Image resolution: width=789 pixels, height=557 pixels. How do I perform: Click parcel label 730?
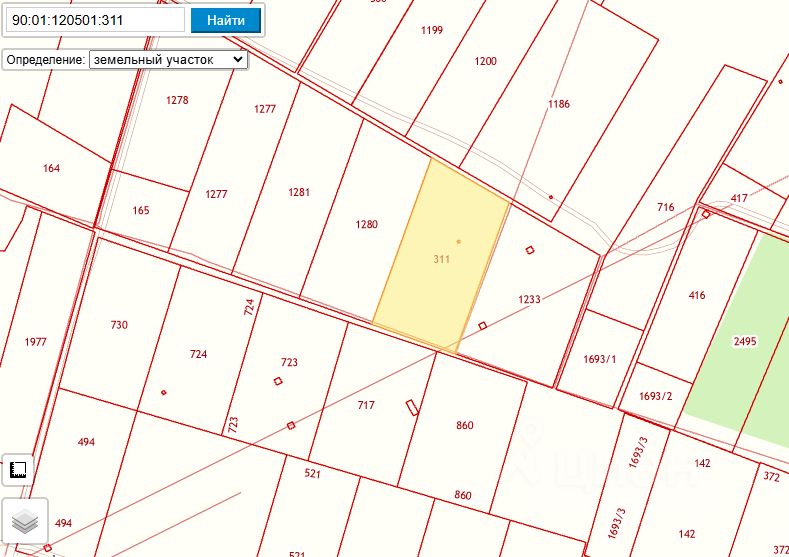pyautogui.click(x=119, y=325)
